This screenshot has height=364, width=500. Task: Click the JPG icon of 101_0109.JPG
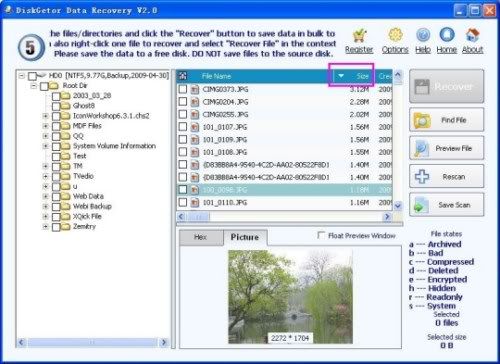pos(195,140)
